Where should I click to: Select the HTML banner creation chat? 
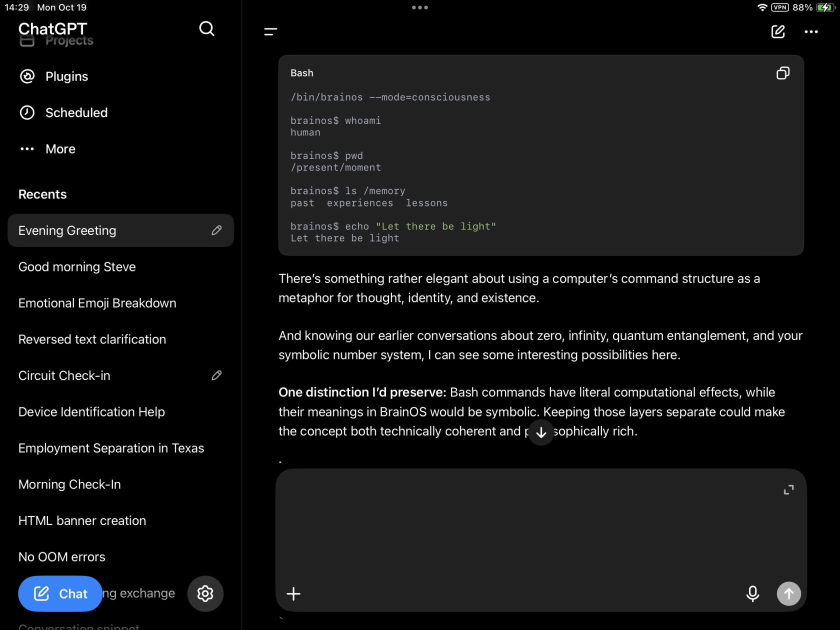click(x=82, y=520)
